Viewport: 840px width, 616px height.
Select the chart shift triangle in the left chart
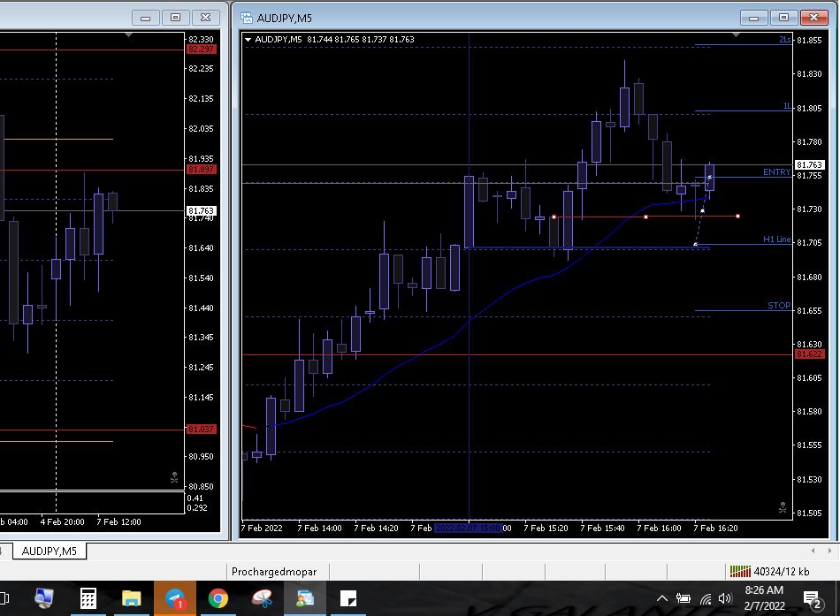point(128,34)
